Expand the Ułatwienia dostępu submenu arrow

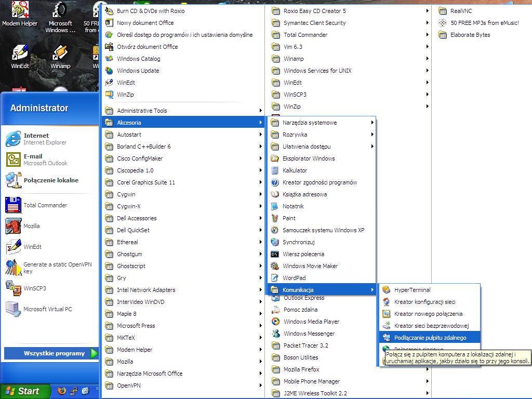click(372, 146)
